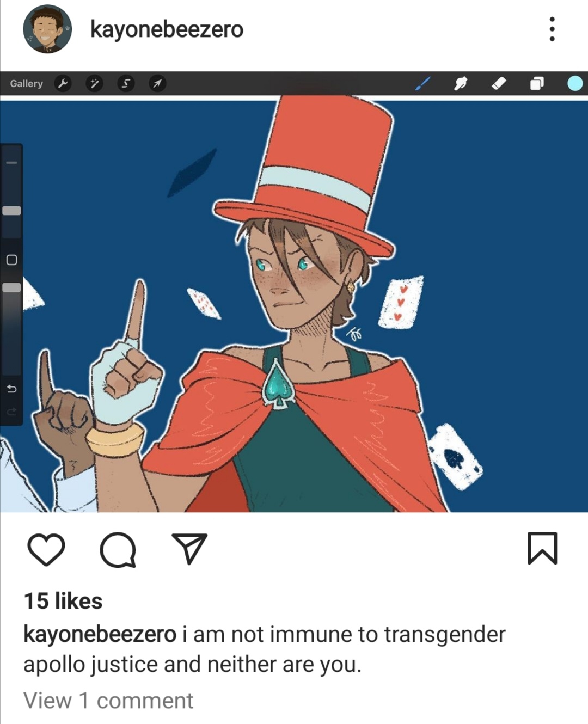588x724 pixels.
Task: Save the post with the bookmark icon
Action: [542, 548]
